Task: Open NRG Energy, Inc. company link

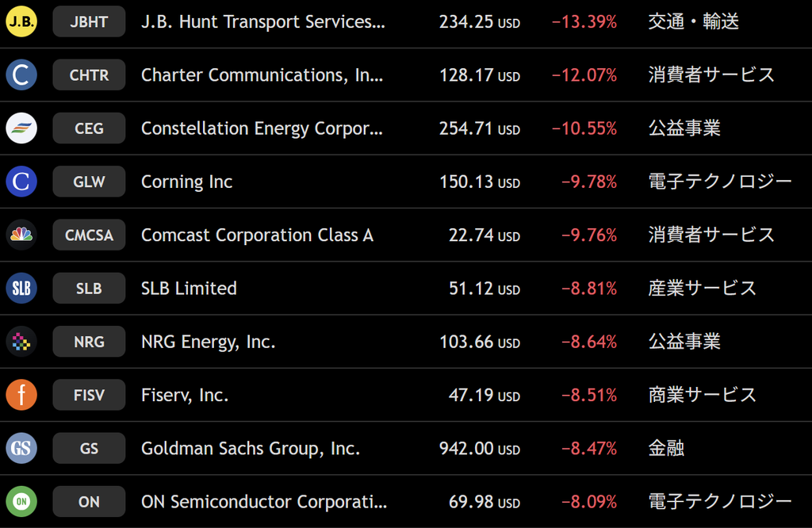Action: (x=209, y=342)
